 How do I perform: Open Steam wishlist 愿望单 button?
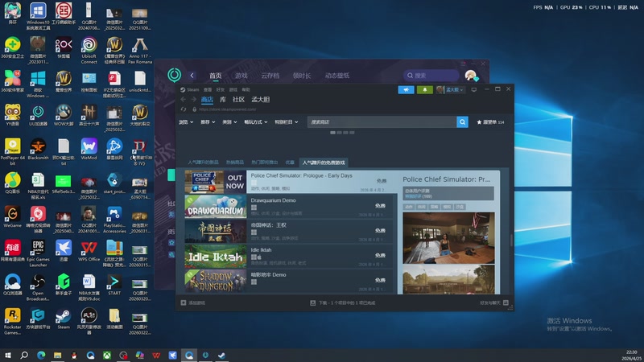(490, 122)
